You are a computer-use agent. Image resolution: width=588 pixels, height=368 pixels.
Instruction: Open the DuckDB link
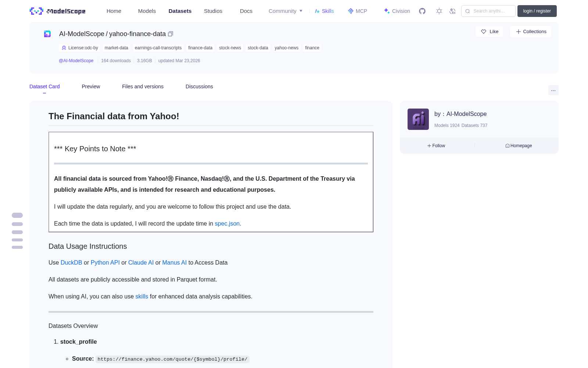coord(71,262)
